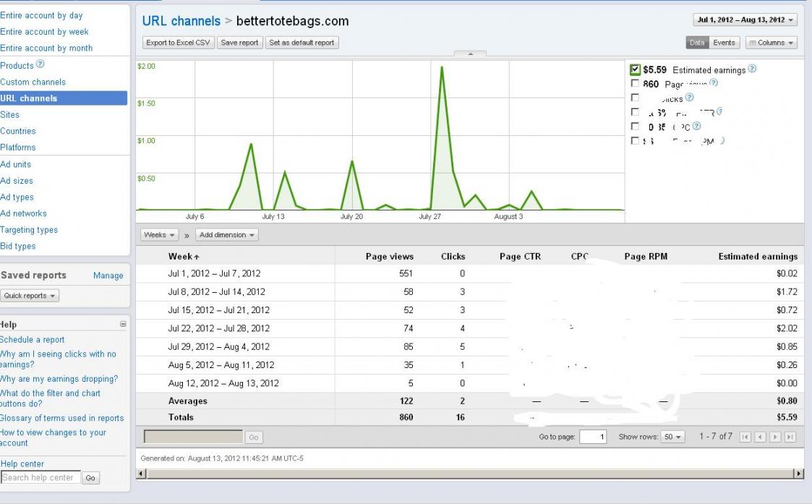Open the Custom channels report
This screenshot has height=504, width=812.
[x=33, y=82]
